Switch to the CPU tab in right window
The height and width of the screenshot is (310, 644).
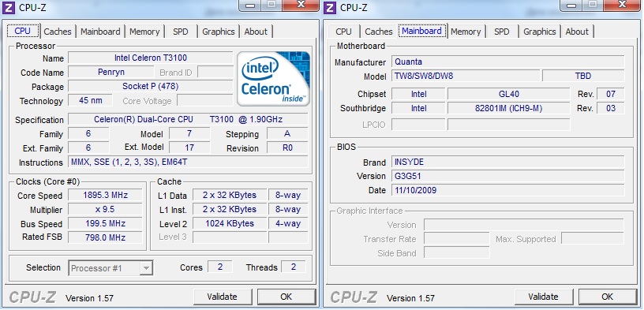point(344,32)
